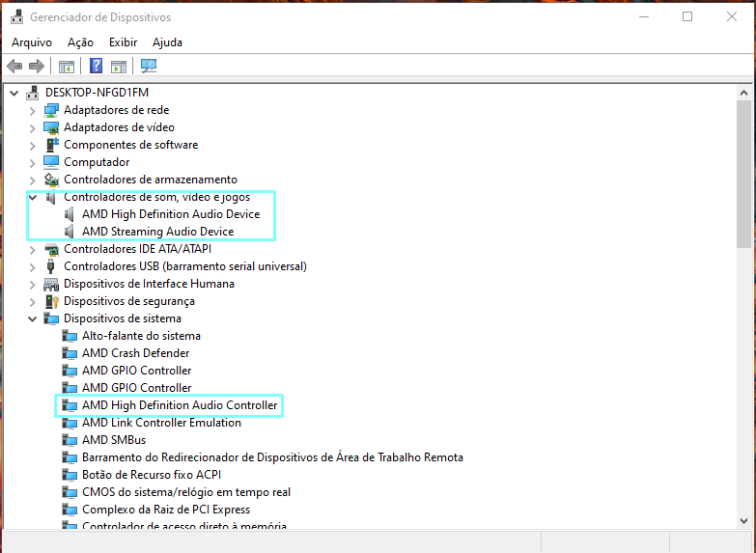The width and height of the screenshot is (756, 553).
Task: Expand Controladores de armazenamento
Action: point(32,180)
